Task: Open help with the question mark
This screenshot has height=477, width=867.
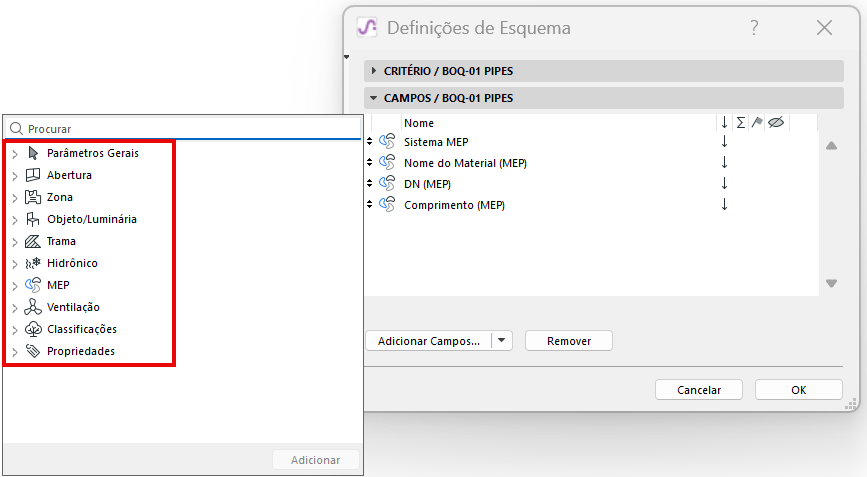Action: click(754, 28)
